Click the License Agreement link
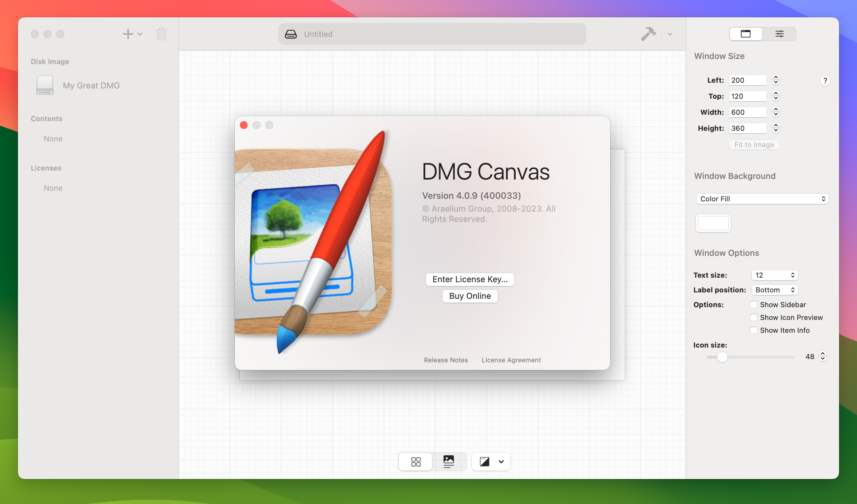Screen dimensions: 857x504 pos(511,359)
